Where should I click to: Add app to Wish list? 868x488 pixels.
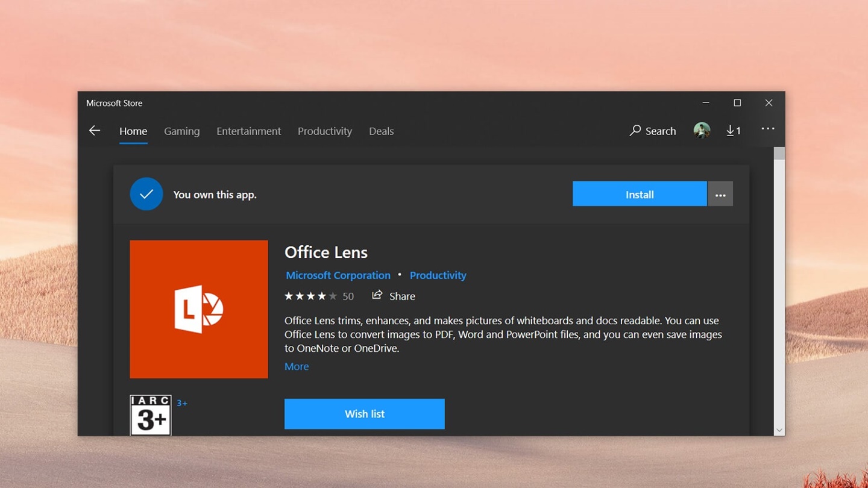tap(364, 414)
